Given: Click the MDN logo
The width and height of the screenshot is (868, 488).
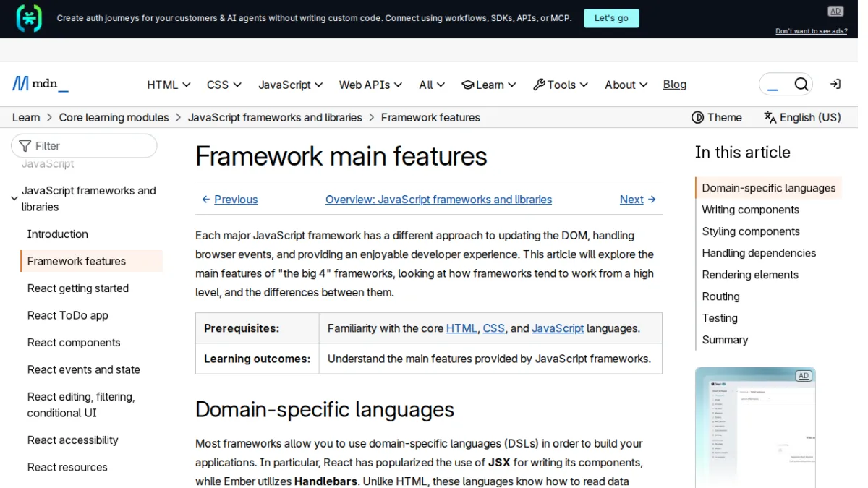Looking at the screenshot, I should [41, 84].
